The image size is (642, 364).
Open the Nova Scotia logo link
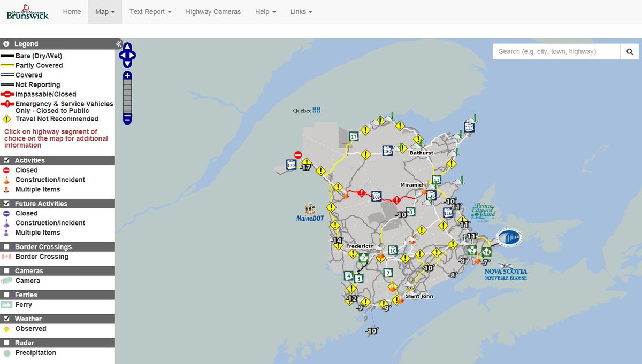point(506,272)
